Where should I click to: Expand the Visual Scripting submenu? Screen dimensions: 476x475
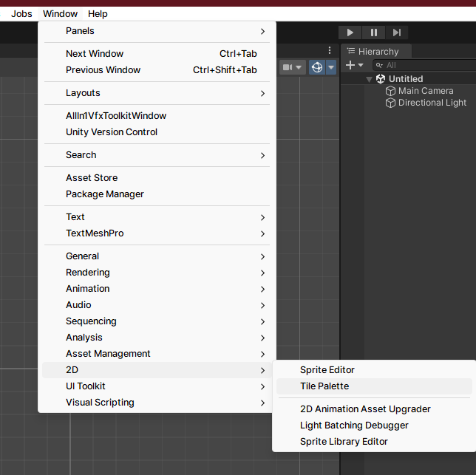[157, 403]
